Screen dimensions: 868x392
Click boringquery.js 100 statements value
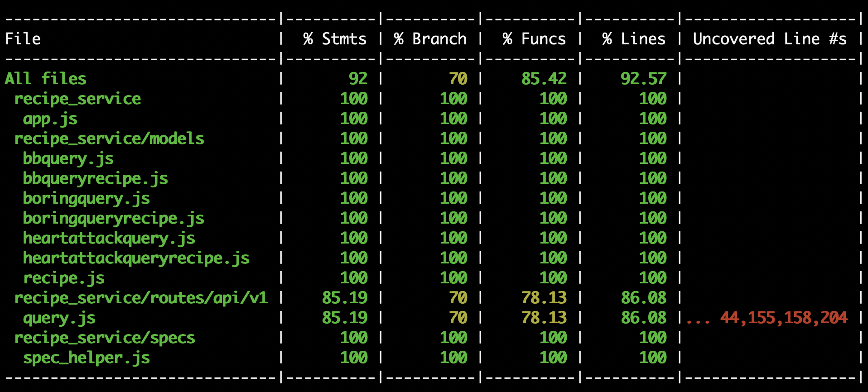[353, 198]
